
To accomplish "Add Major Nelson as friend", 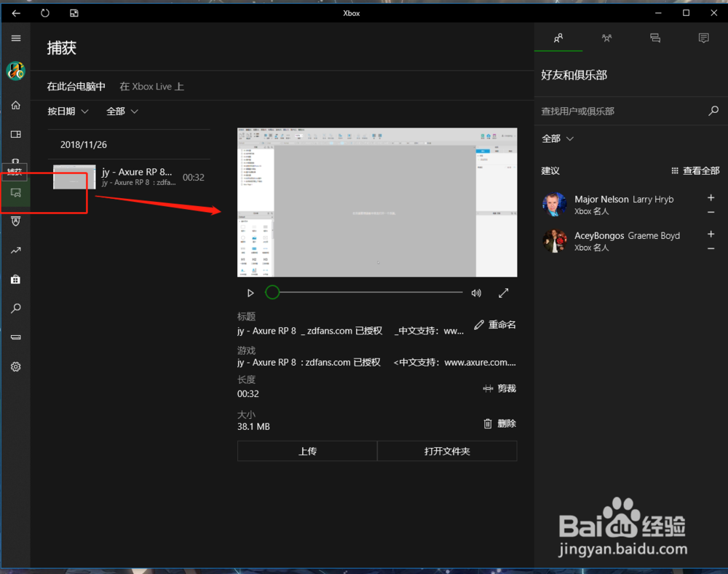I will click(711, 198).
